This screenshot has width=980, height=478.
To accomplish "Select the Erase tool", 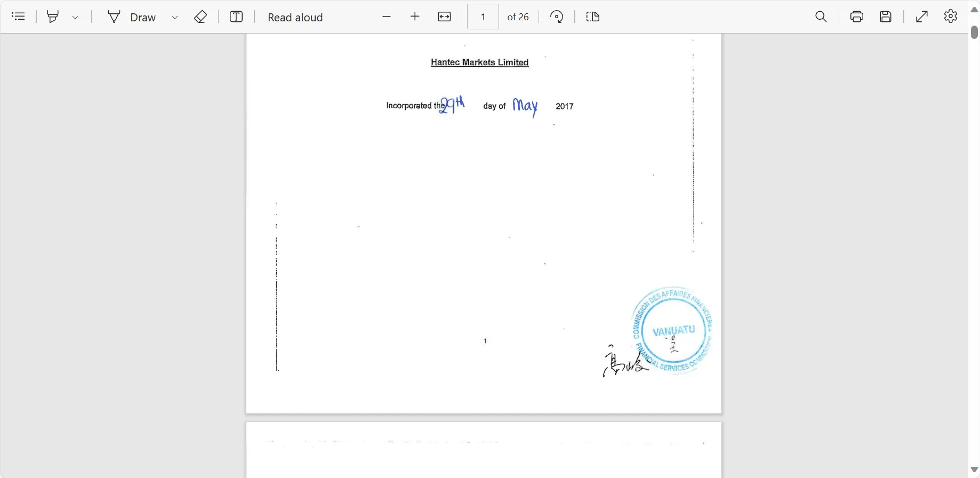I will point(200,17).
